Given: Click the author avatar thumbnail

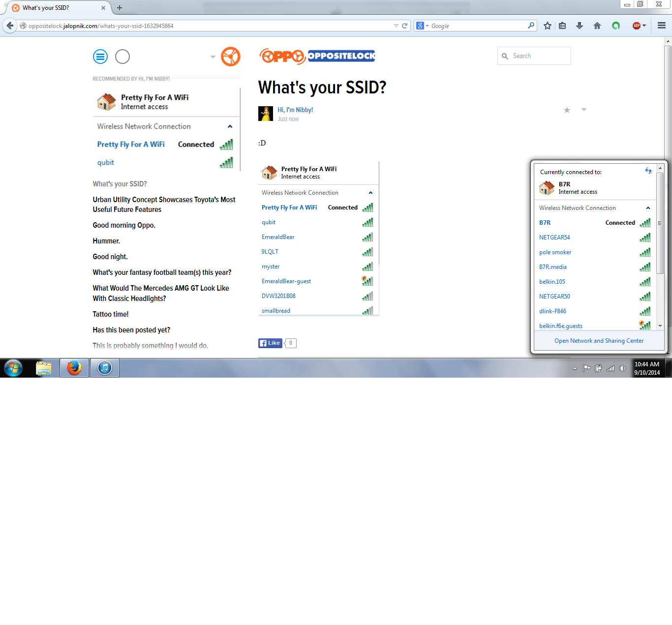Looking at the screenshot, I should tap(266, 114).
